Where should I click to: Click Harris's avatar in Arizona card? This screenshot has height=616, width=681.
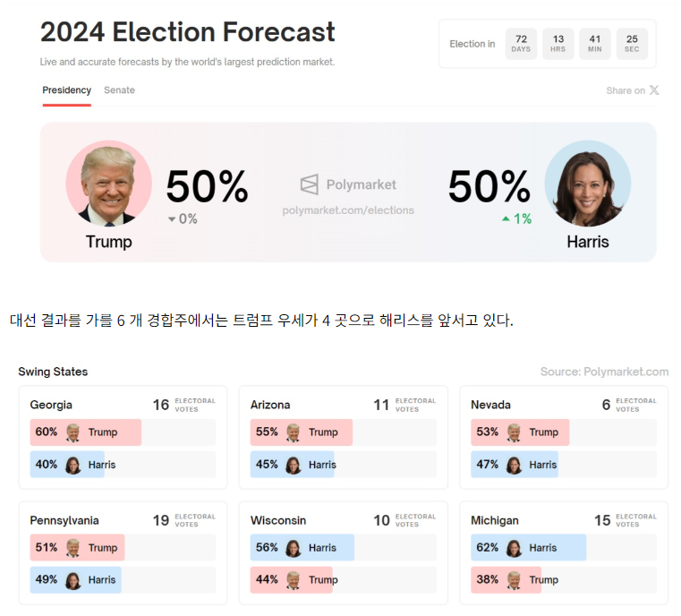[x=294, y=465]
